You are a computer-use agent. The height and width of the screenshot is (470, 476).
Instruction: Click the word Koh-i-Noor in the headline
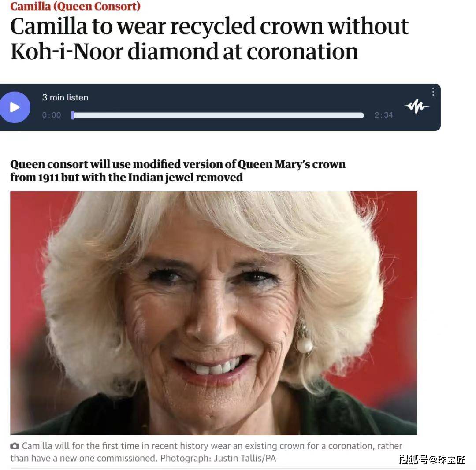pyautogui.click(x=67, y=52)
